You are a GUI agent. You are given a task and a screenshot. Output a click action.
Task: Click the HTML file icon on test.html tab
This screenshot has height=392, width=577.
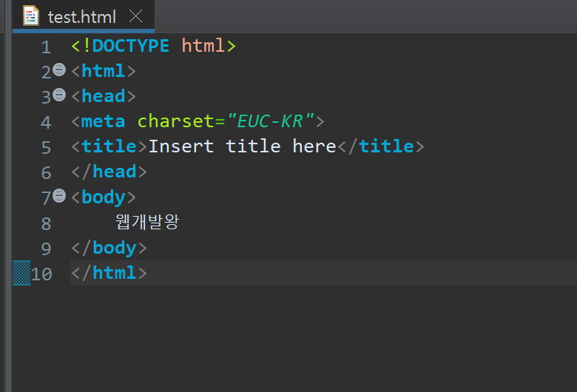[x=30, y=16]
